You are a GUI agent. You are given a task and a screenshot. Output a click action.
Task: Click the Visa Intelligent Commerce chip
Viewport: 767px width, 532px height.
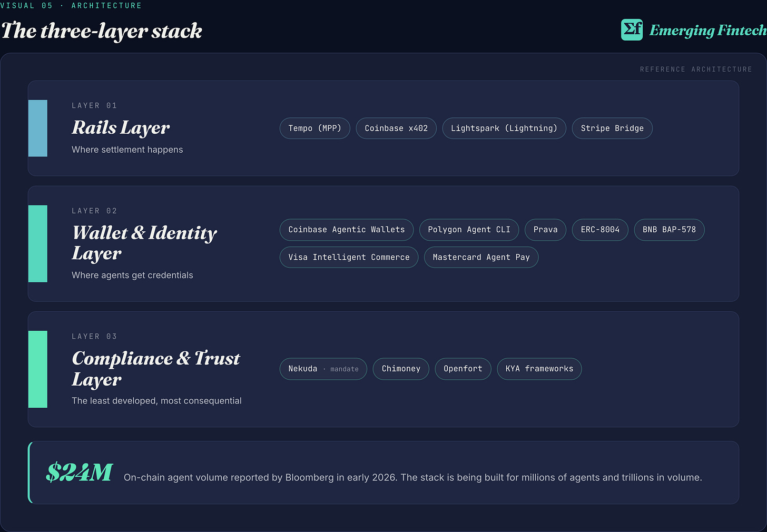tap(349, 257)
